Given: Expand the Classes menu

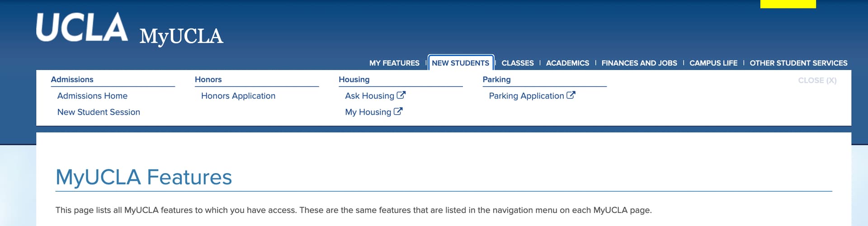Looking at the screenshot, I should click(518, 63).
